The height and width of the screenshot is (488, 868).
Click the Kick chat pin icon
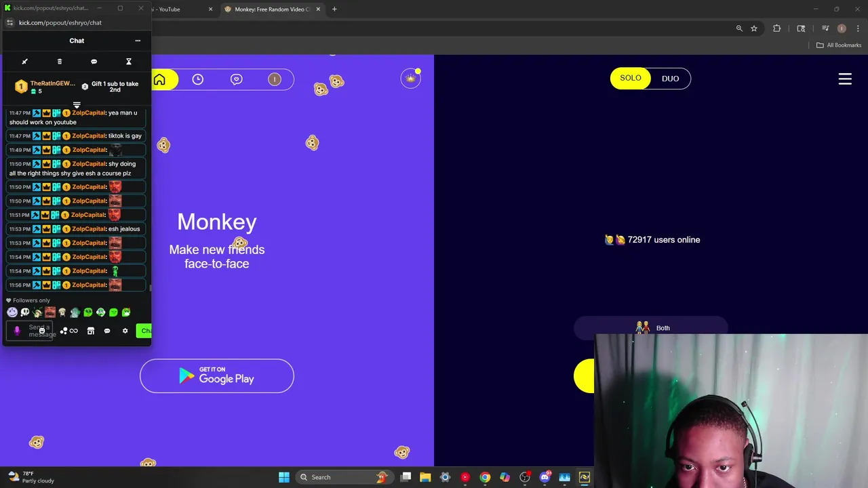(x=25, y=62)
